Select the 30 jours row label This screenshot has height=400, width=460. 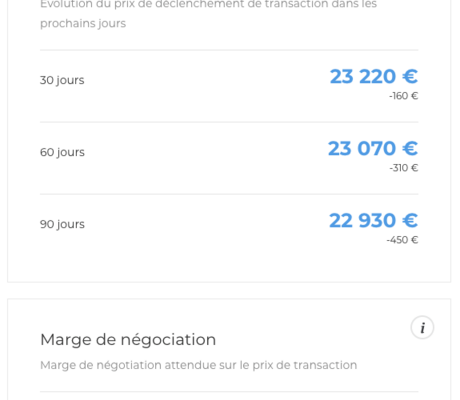point(62,80)
